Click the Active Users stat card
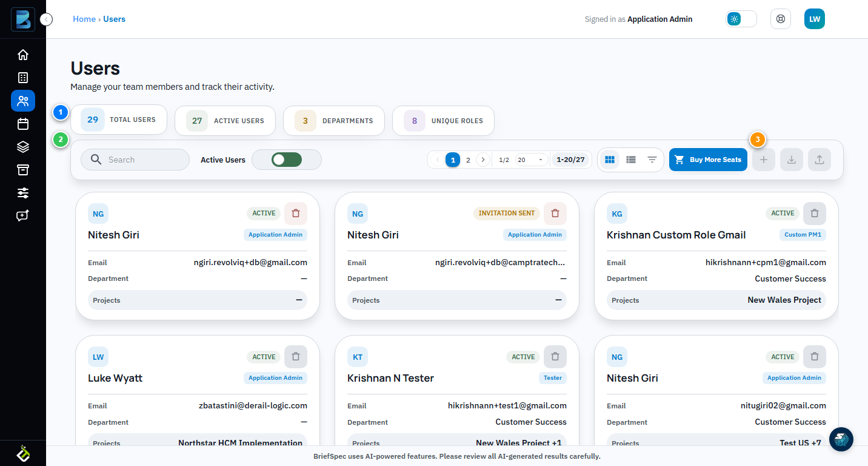The width and height of the screenshot is (868, 466). click(x=225, y=121)
